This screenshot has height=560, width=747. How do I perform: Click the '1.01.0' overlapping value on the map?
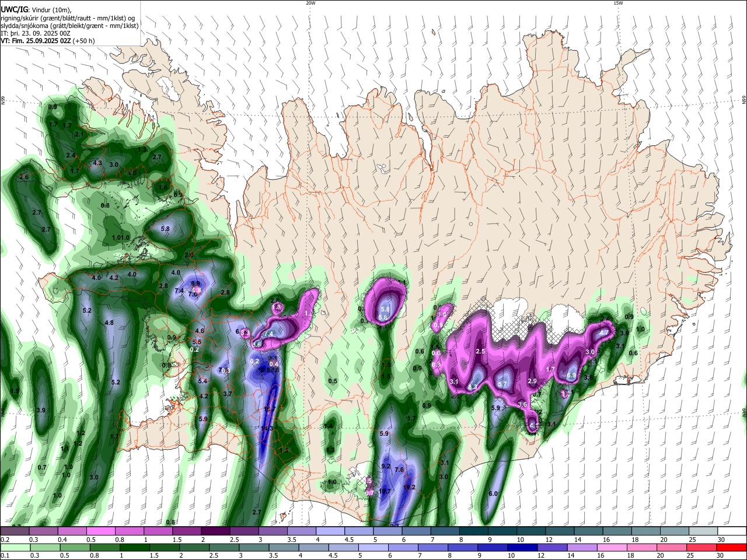[120, 237]
